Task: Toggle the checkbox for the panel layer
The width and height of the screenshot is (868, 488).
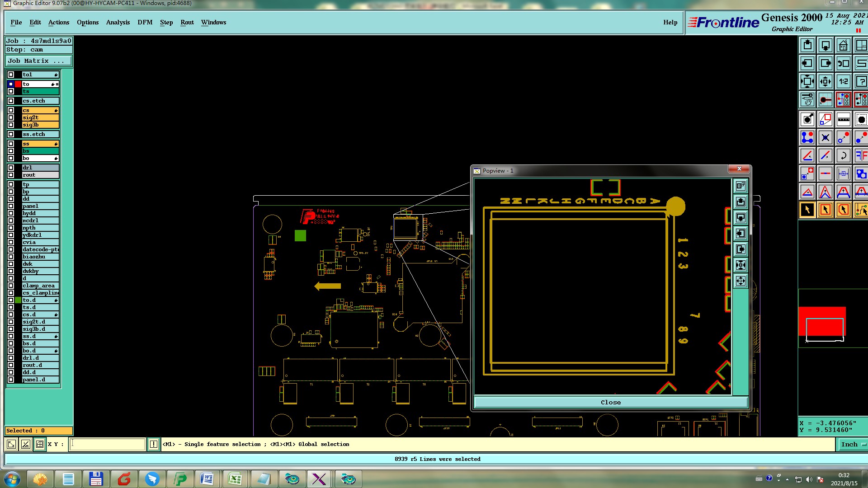Action: [x=11, y=206]
